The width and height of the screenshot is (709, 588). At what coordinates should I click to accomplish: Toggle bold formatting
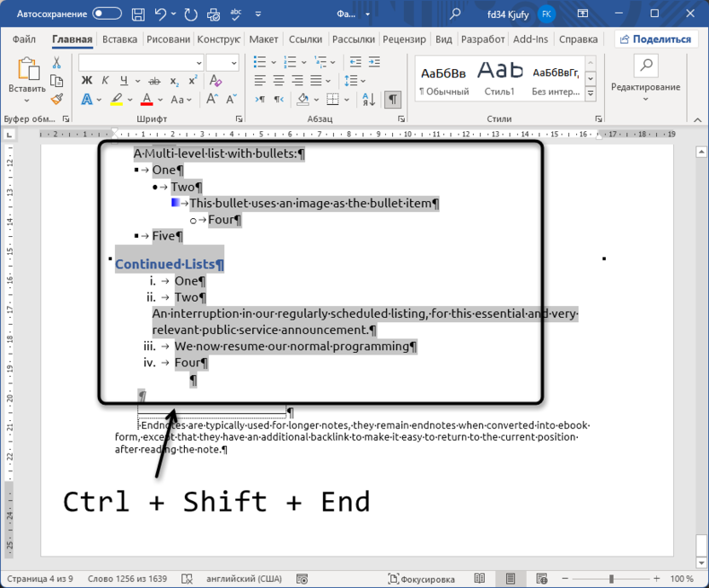click(x=86, y=81)
